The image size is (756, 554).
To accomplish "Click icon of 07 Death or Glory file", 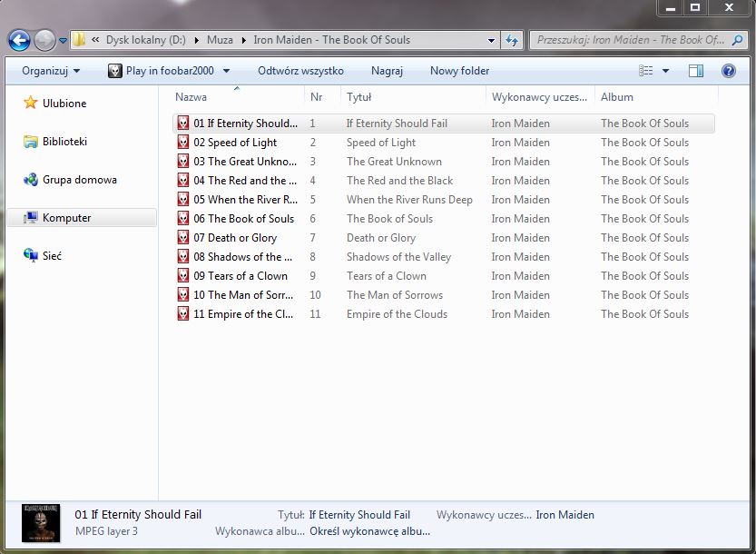I will pos(183,237).
